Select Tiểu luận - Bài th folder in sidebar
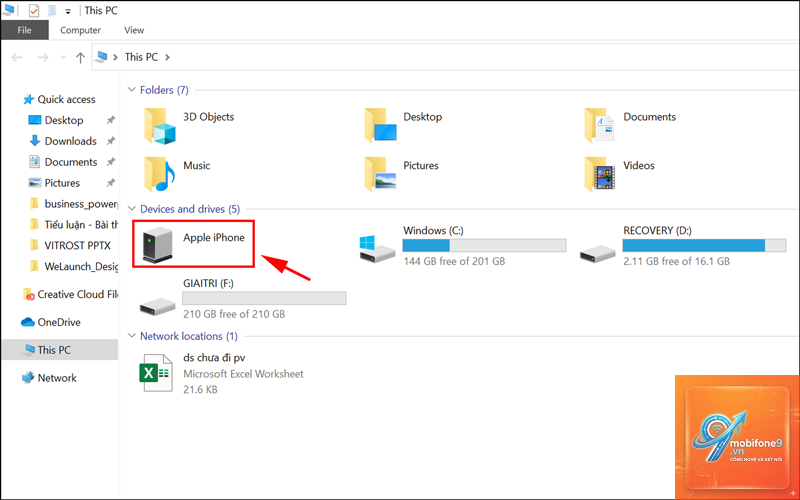Viewport: 800px width, 500px height. pos(81,225)
